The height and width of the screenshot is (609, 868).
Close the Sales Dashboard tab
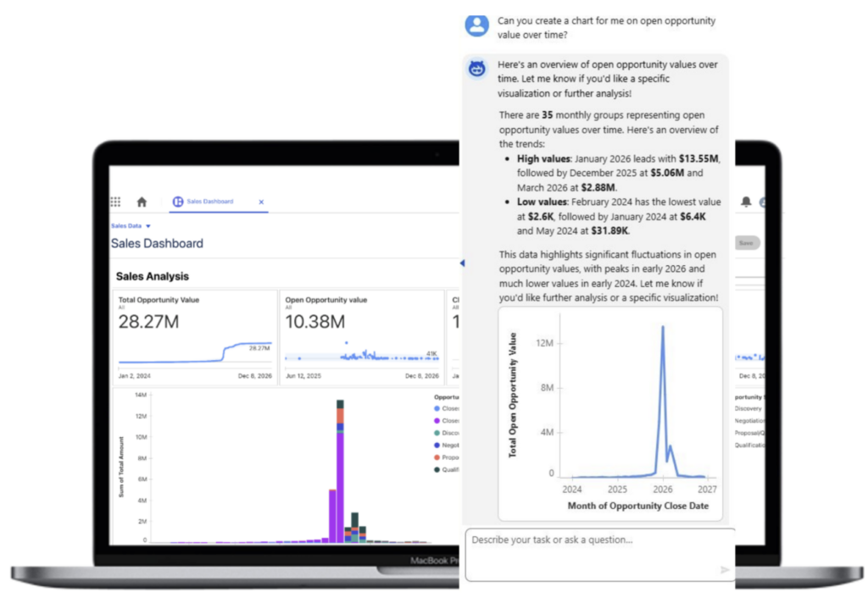[261, 202]
